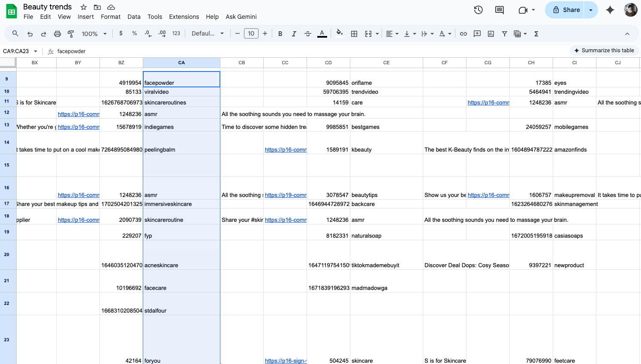
Task: Select the Paint format tool
Action: click(x=70, y=33)
